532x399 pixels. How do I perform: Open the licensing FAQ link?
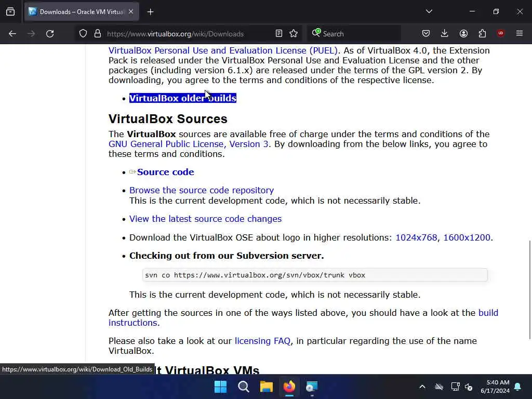coord(262,341)
